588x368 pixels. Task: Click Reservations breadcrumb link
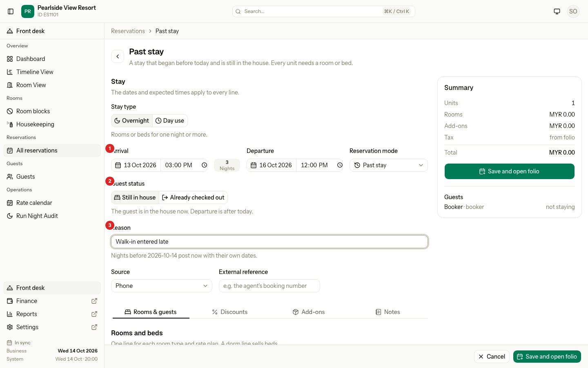coord(128,31)
